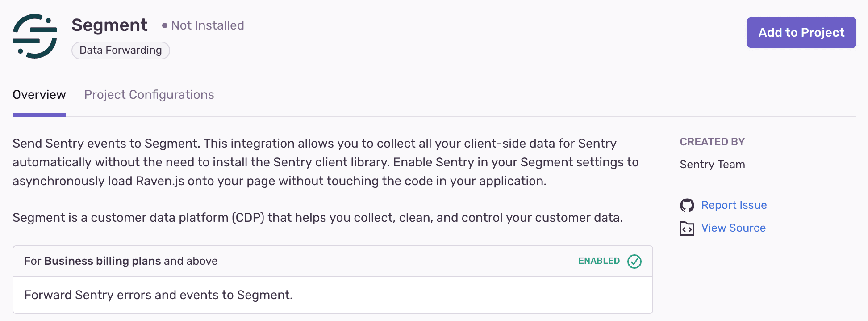The width and height of the screenshot is (868, 321).
Task: Select the Overview tab
Action: (x=39, y=95)
